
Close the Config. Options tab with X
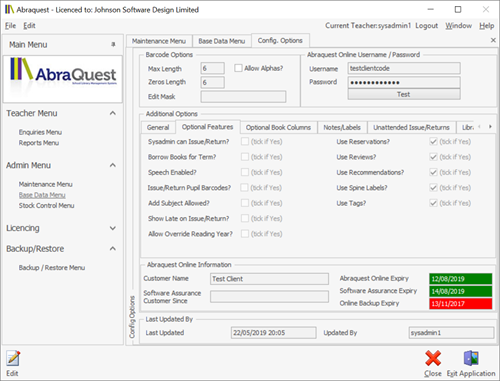coord(493,40)
